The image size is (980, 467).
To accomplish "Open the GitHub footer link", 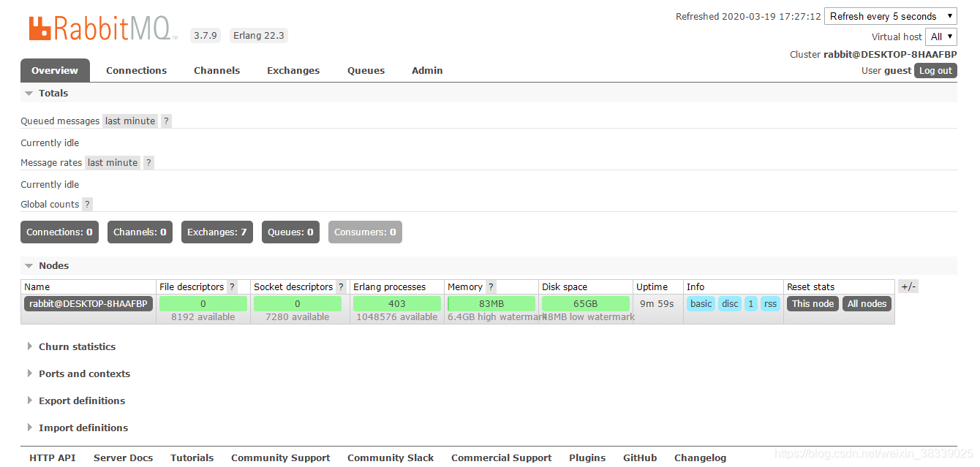I will (640, 458).
